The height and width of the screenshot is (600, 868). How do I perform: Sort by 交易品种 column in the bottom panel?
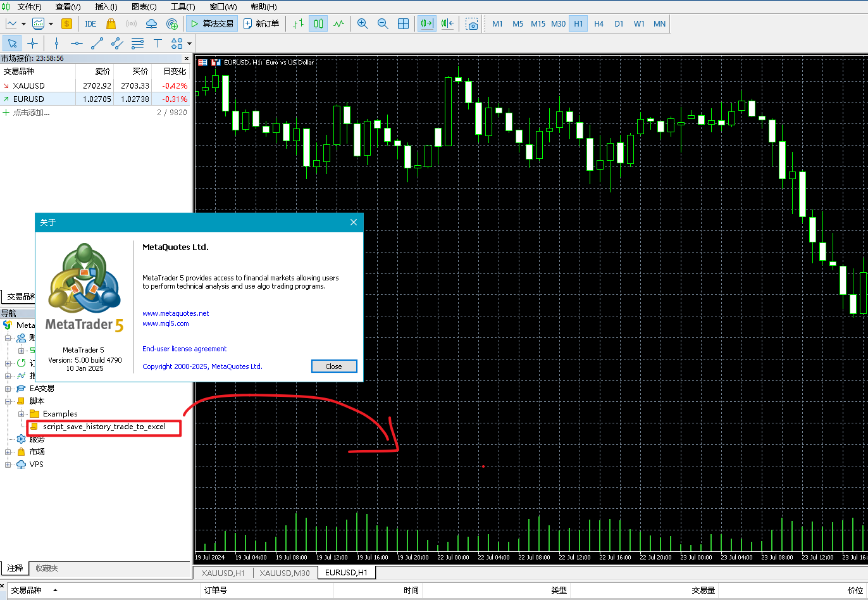click(27, 590)
